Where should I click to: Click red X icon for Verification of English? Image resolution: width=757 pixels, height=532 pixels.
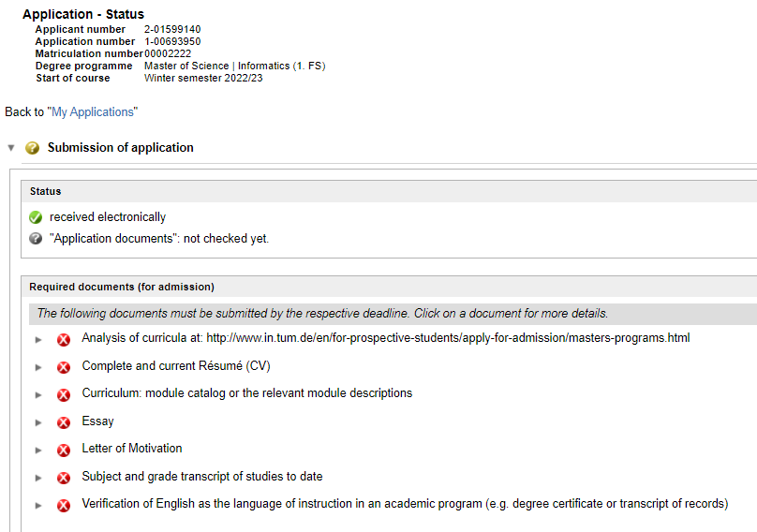coord(64,505)
